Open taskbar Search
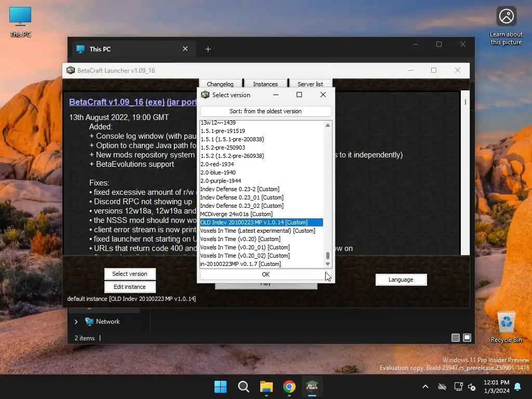The height and width of the screenshot is (399, 532). click(x=243, y=387)
